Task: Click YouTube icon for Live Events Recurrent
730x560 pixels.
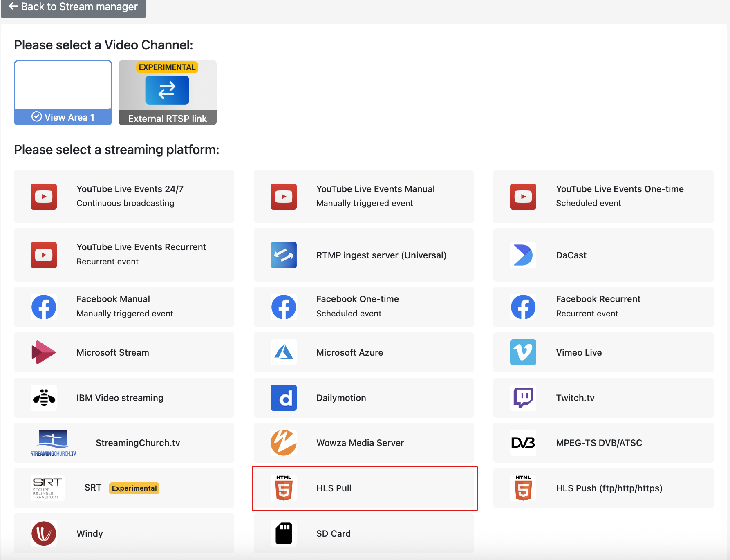Action: [x=44, y=255]
